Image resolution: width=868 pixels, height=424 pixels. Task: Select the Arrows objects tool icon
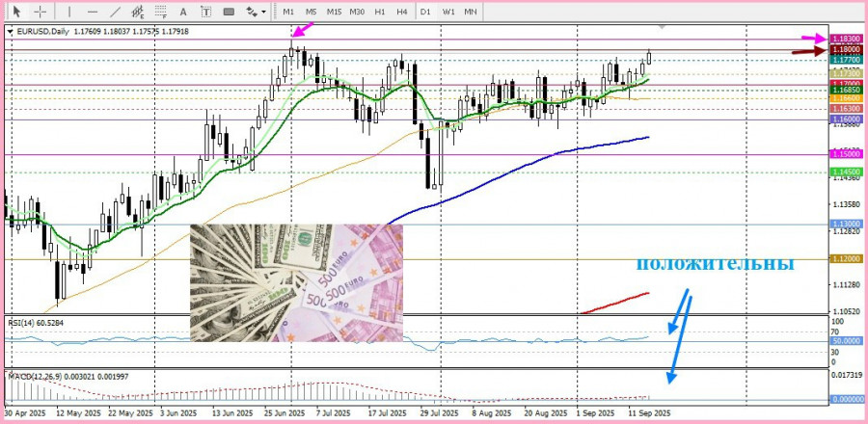pyautogui.click(x=252, y=11)
